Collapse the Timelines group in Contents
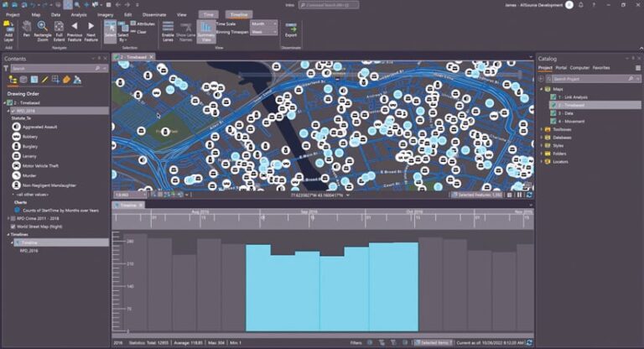644x349 pixels. tap(8, 235)
